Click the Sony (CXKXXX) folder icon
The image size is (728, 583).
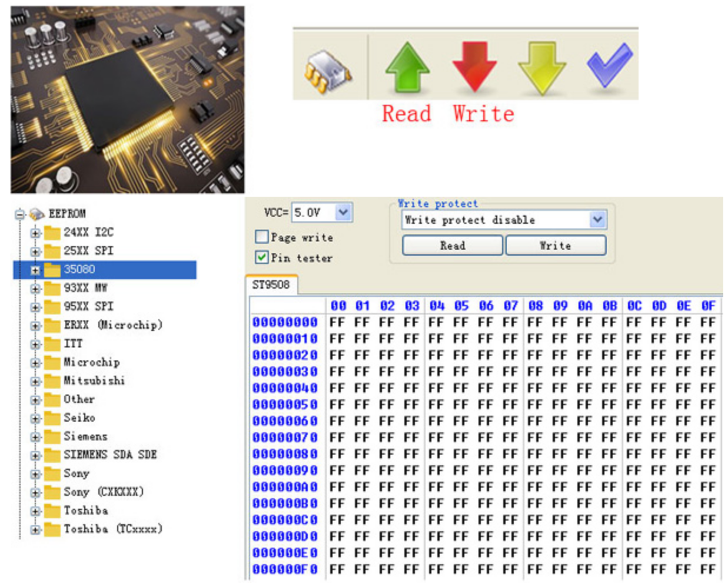52,492
